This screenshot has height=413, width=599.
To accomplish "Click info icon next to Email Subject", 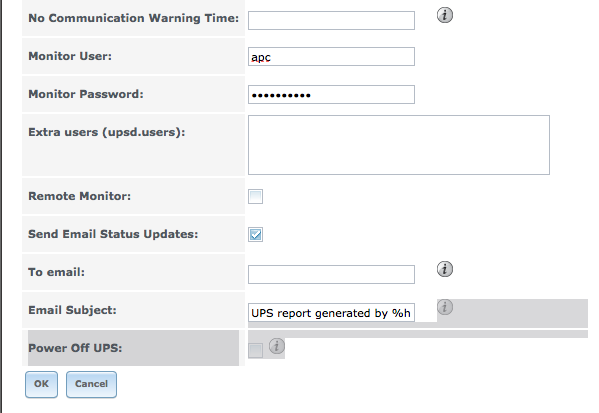I will [445, 307].
